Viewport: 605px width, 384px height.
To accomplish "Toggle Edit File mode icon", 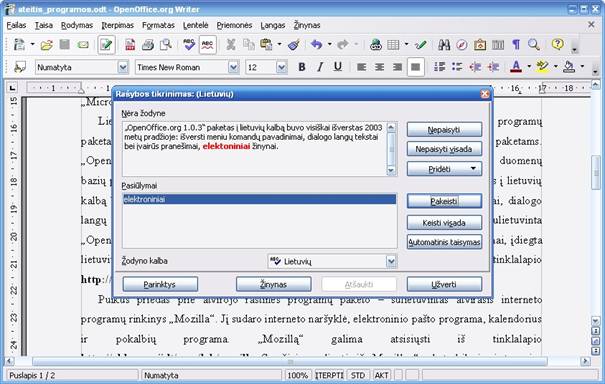I will point(106,45).
